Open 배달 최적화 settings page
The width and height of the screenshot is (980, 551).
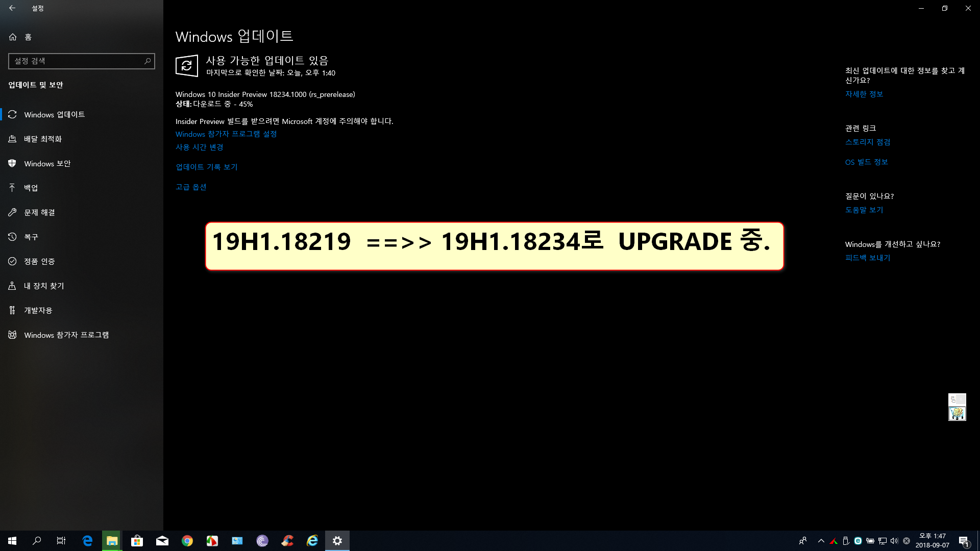(x=82, y=139)
